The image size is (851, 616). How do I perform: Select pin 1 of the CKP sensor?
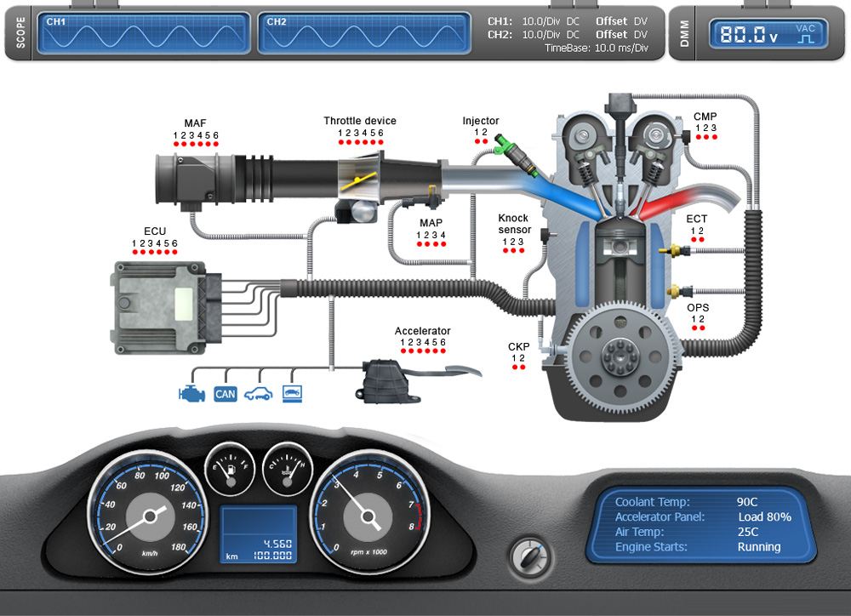pyautogui.click(x=514, y=368)
